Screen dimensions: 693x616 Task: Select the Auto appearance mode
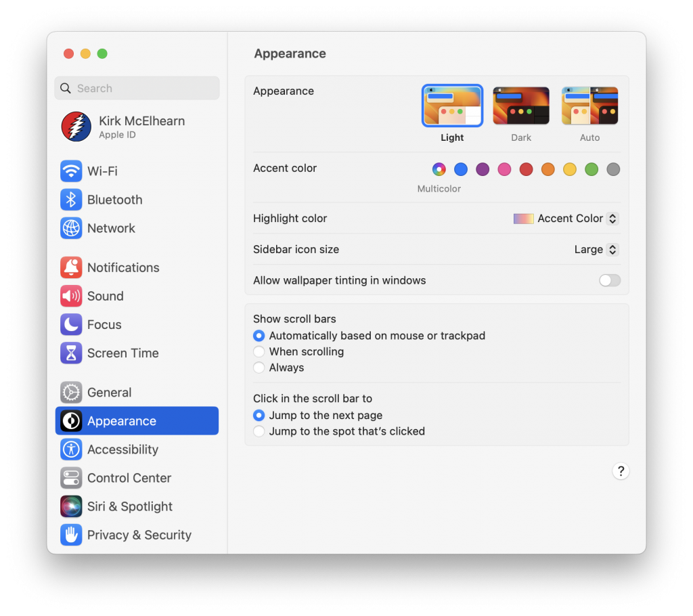pyautogui.click(x=589, y=105)
